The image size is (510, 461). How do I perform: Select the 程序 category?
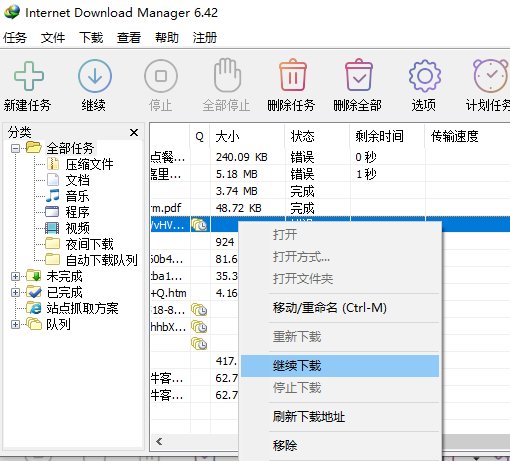point(77,212)
